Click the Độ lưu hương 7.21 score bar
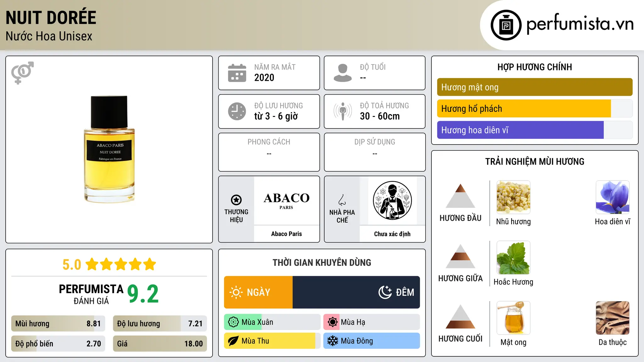 160,324
